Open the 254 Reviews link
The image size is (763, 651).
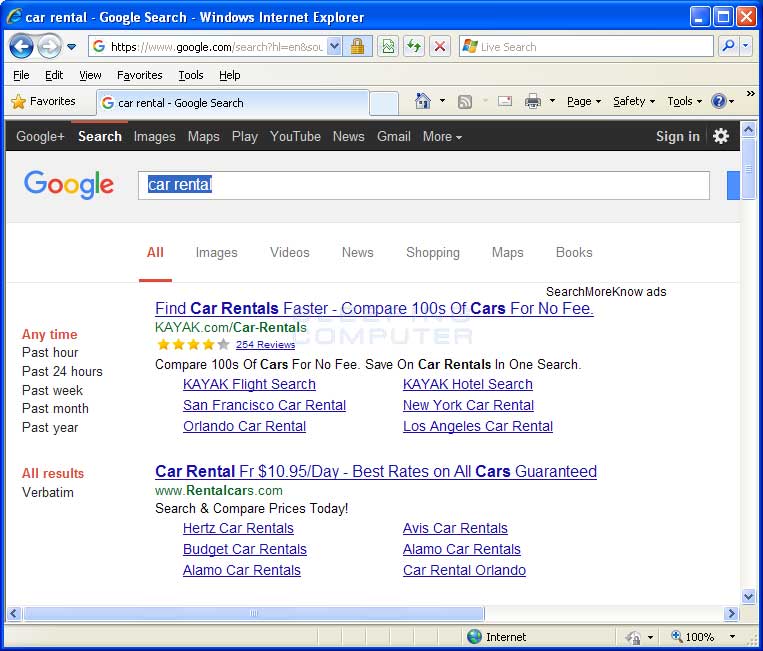(265, 344)
